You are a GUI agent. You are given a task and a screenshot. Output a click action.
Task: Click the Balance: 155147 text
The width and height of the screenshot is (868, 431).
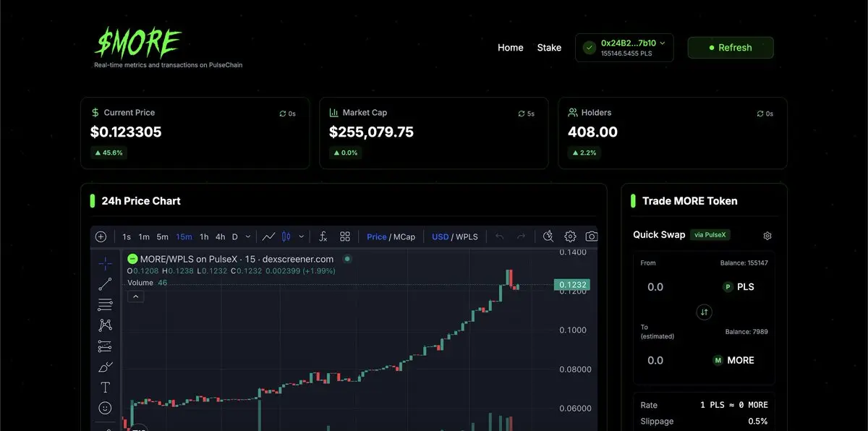point(744,263)
